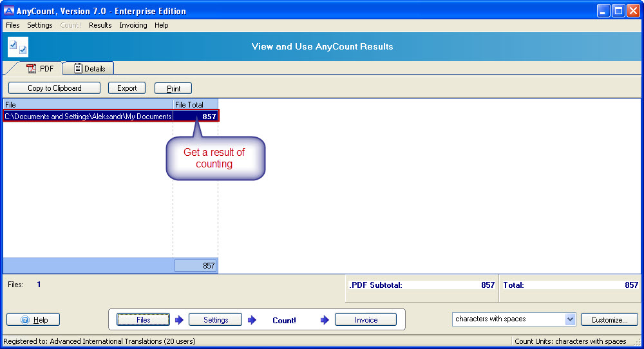Close the AnyCount window
Screen dimensions: 644x349
click(633, 11)
